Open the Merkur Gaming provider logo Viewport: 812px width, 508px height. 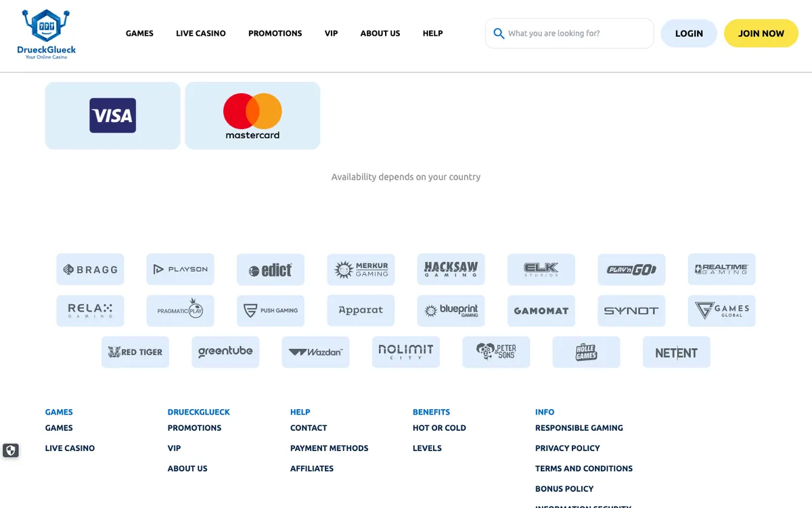(361, 270)
